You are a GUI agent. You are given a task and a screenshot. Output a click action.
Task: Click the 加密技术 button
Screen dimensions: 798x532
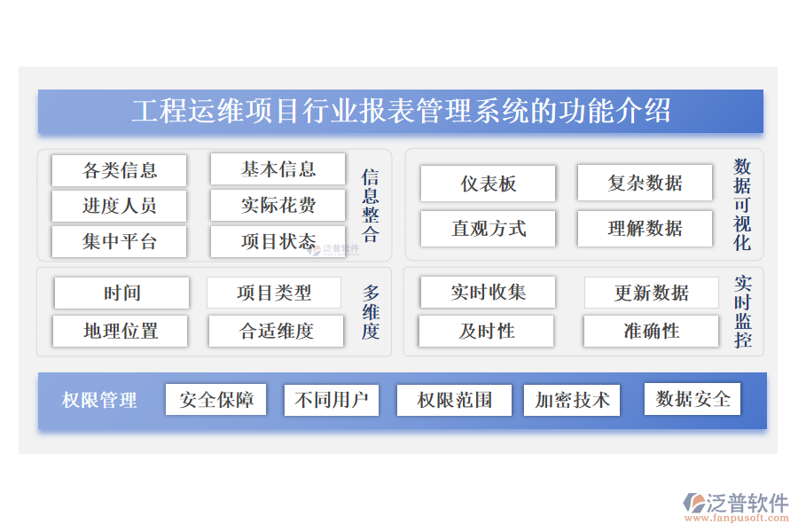point(572,400)
